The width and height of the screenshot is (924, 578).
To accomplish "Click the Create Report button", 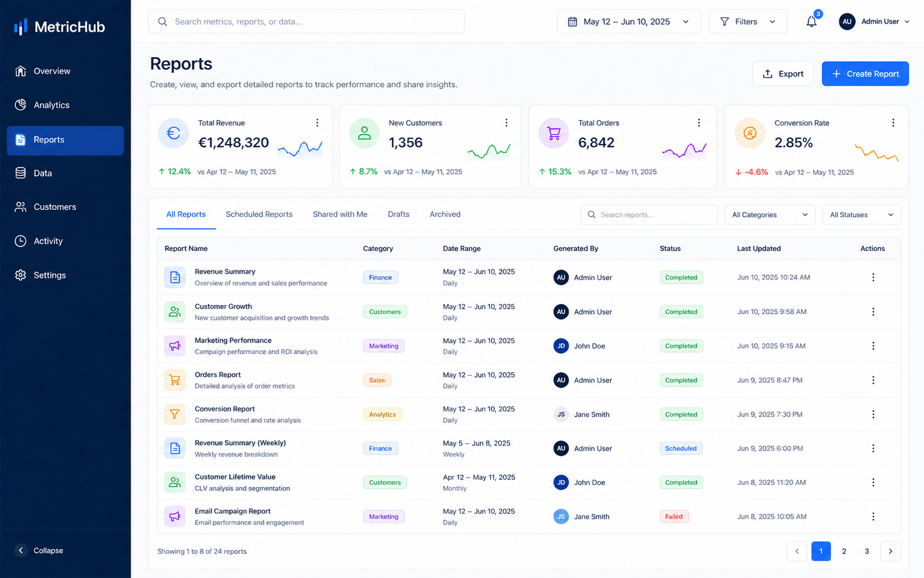I will click(x=865, y=74).
